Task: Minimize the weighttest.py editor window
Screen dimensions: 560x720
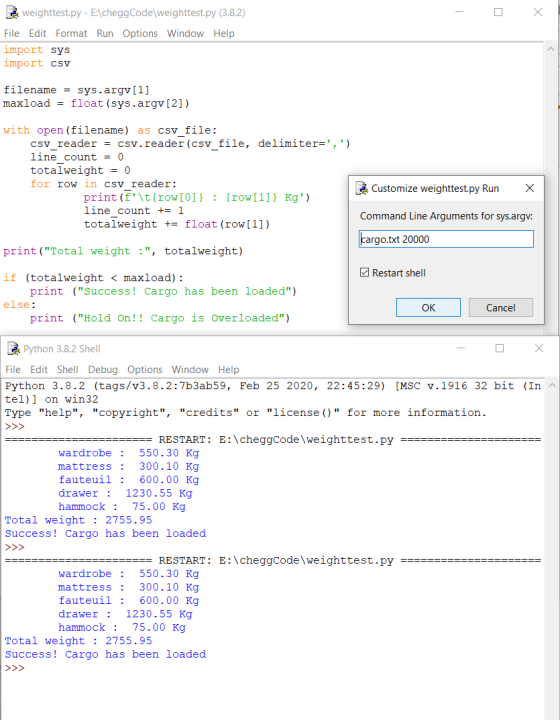Action: [459, 12]
